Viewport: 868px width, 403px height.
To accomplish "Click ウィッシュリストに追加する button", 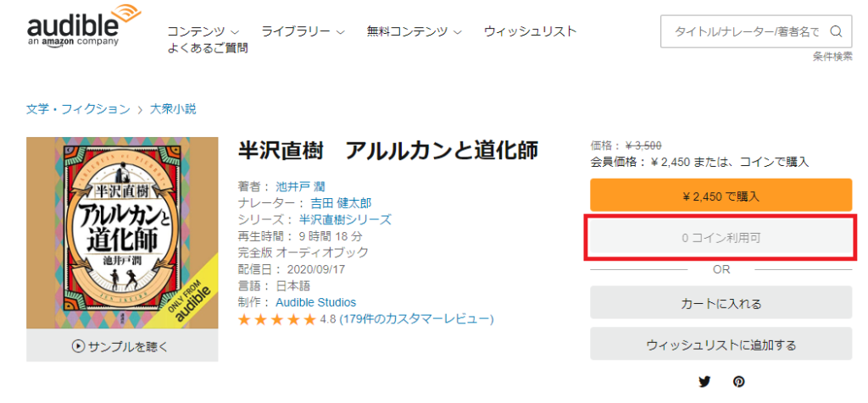I will 721,345.
